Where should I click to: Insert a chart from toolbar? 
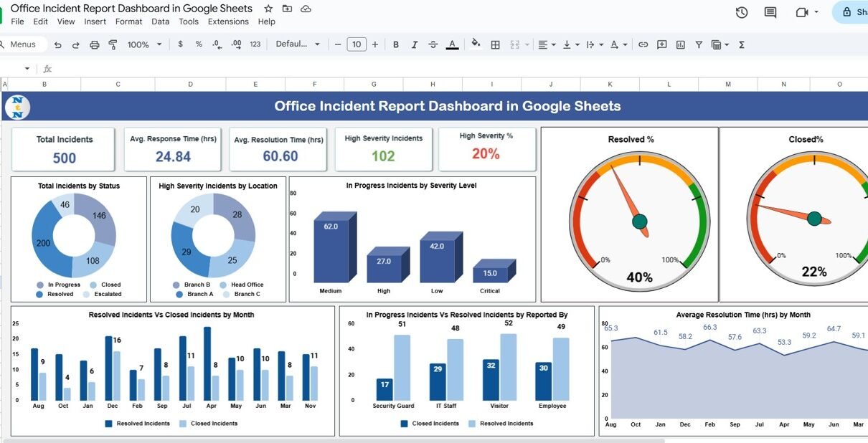[680, 44]
